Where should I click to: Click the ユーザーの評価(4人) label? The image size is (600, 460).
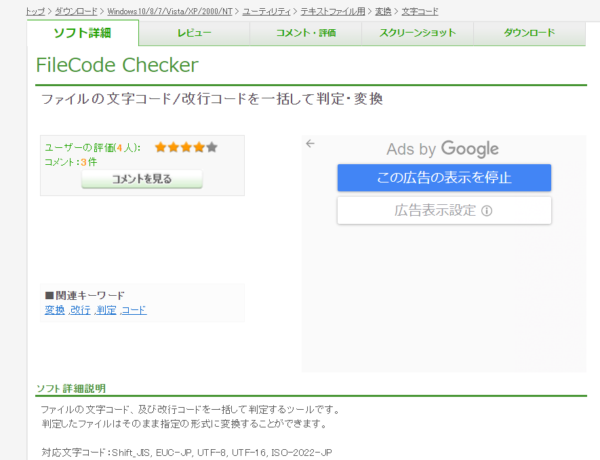93,148
